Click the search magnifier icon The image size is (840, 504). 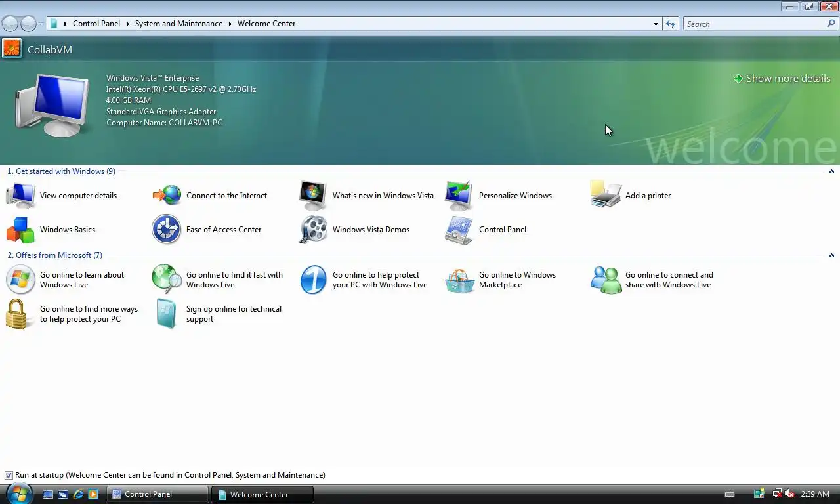tap(831, 24)
